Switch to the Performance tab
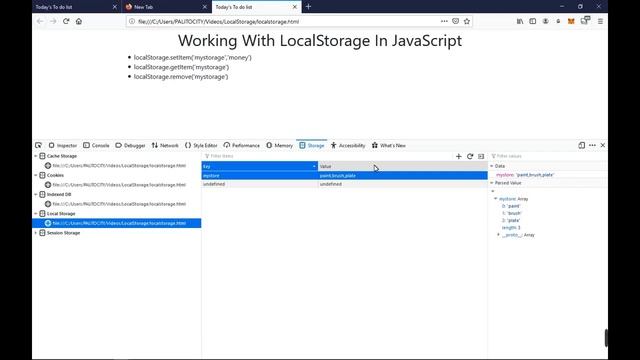 click(x=242, y=145)
